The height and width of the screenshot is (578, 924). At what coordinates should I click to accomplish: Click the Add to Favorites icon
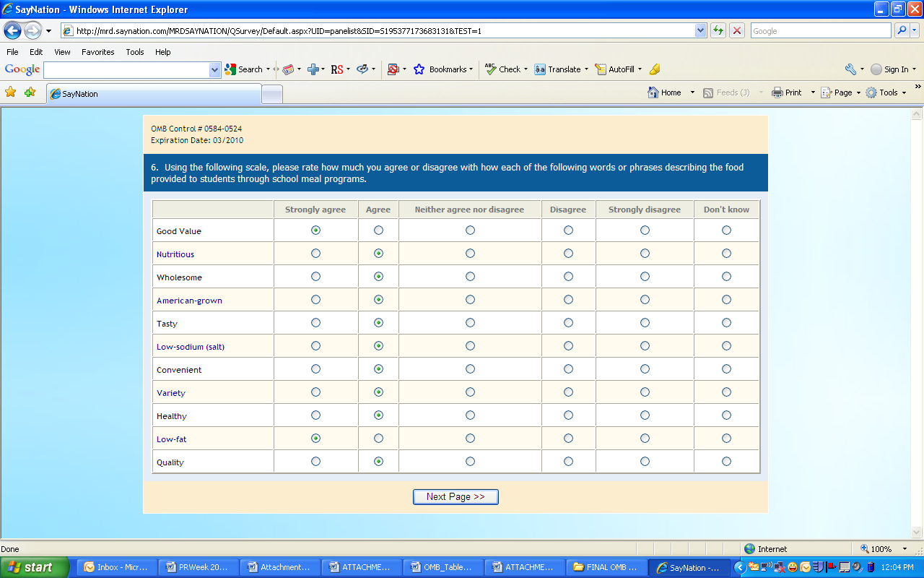[30, 92]
